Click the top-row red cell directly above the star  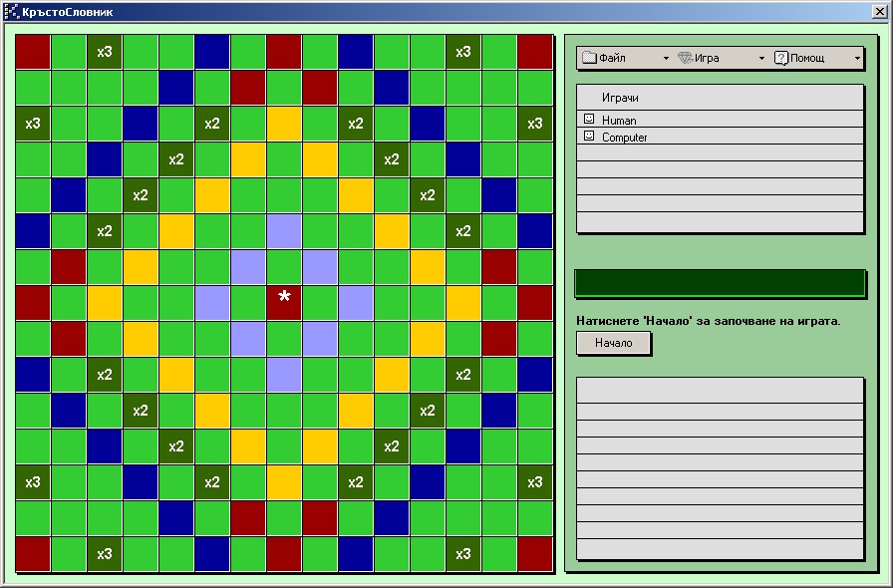point(284,51)
